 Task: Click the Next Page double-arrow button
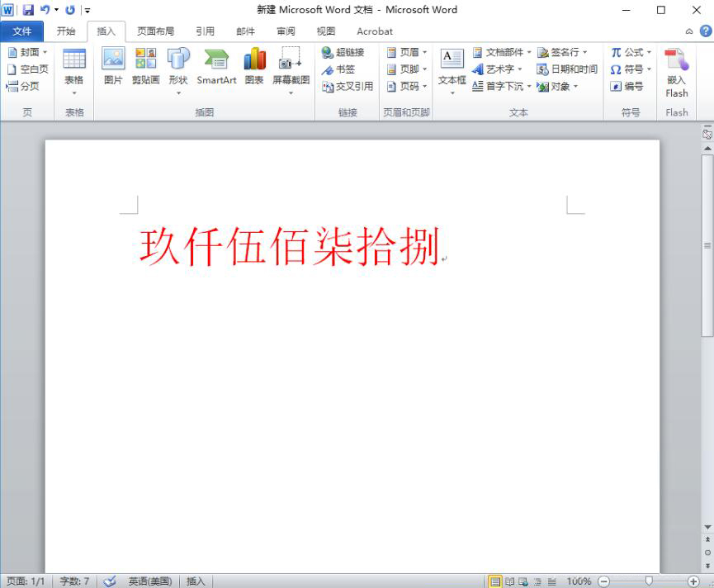707,566
